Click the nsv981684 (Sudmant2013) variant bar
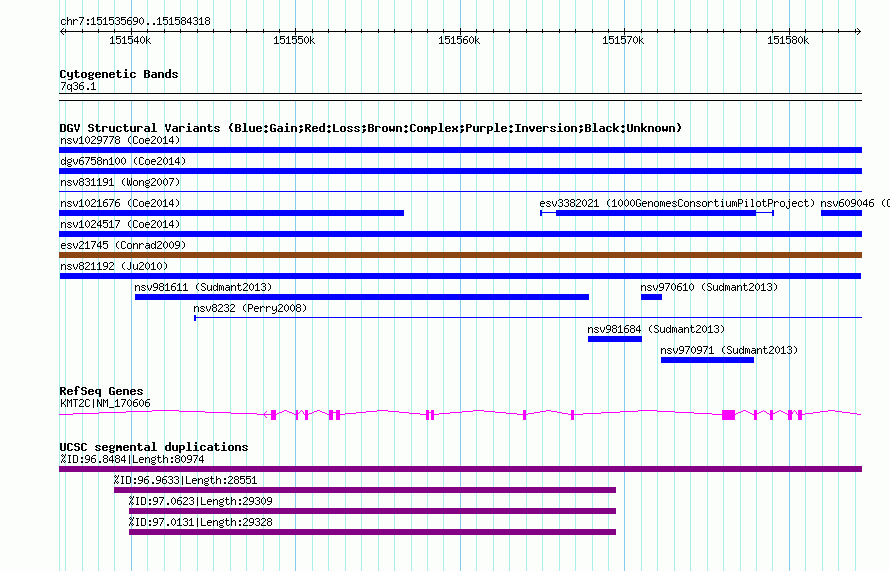This screenshot has width=890, height=571. tap(615, 339)
